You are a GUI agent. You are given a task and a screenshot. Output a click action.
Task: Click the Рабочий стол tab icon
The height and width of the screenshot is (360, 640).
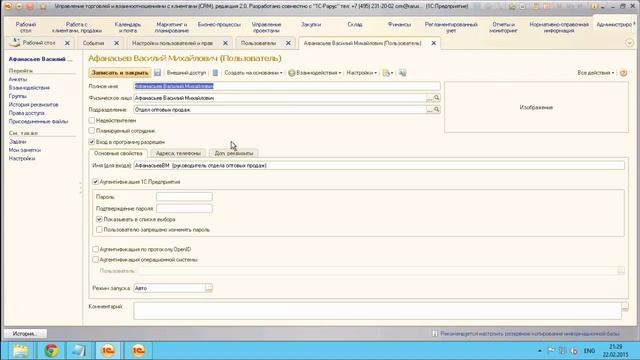point(15,42)
